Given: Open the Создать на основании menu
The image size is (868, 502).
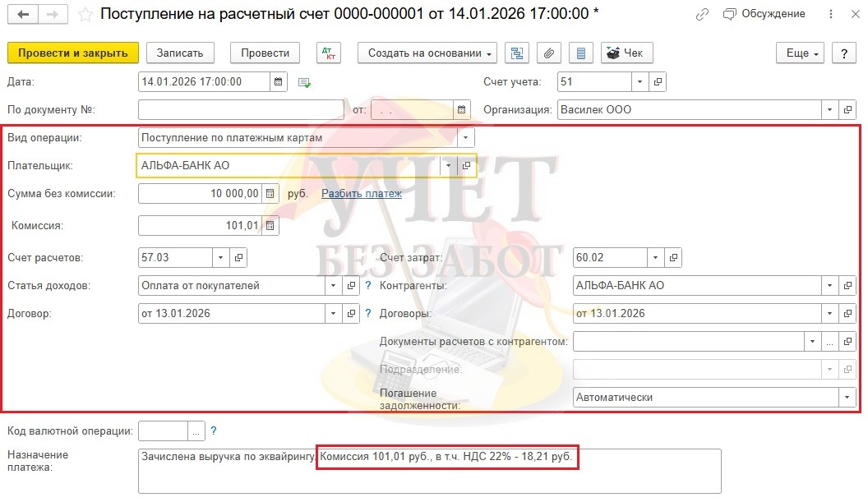Looking at the screenshot, I should (427, 53).
